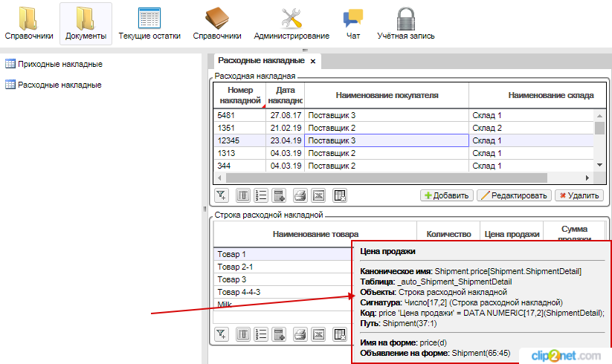Print the Строка расходной накладной table

pyautogui.click(x=300, y=334)
